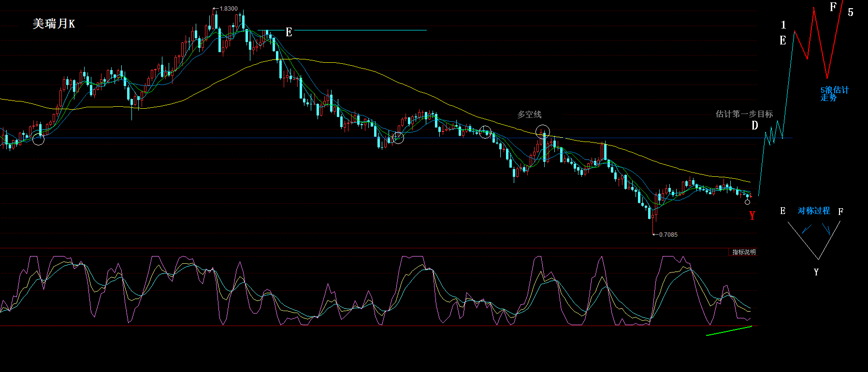Select the Y label under V diagram
Image resolution: width=868 pixels, height=372 pixels.
tap(816, 272)
